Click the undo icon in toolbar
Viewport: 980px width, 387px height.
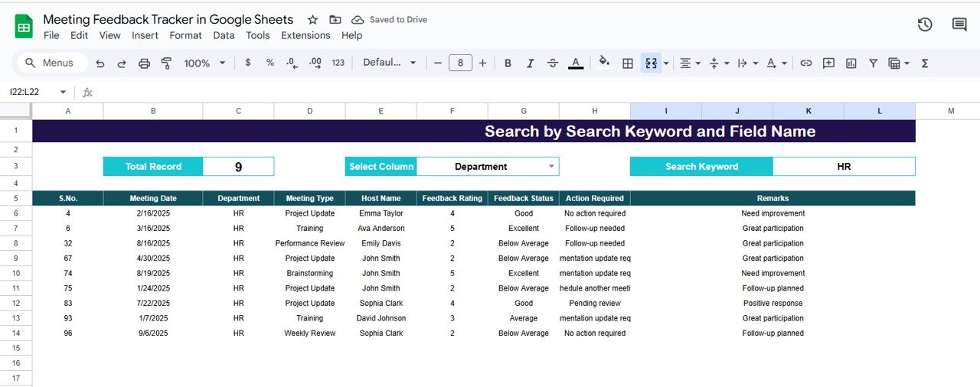point(100,63)
